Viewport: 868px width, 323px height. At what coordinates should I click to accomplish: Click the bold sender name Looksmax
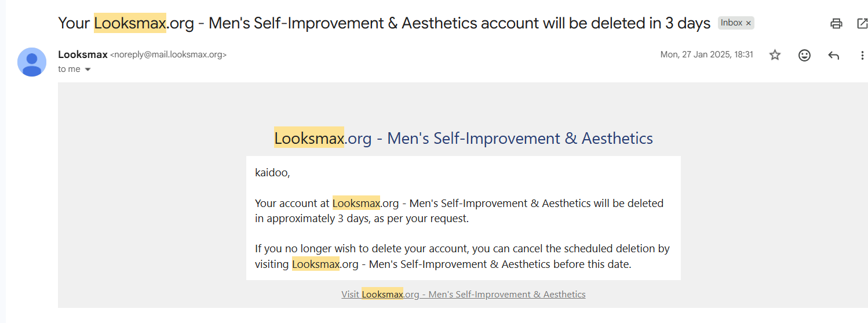click(83, 55)
